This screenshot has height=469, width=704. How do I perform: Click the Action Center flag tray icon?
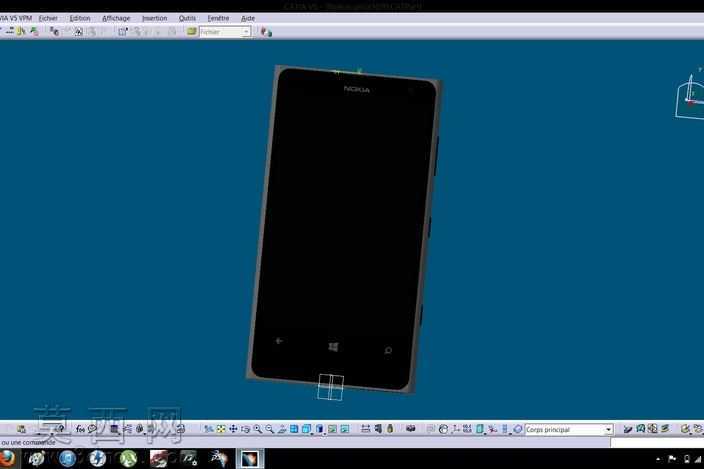[672, 459]
